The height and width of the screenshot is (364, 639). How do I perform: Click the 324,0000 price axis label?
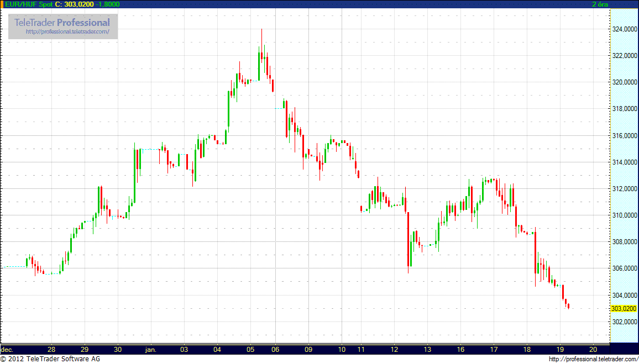(x=624, y=29)
